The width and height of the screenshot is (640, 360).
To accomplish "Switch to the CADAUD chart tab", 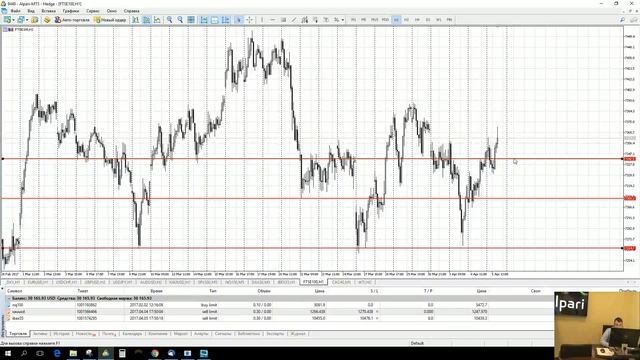I will (x=341, y=282).
